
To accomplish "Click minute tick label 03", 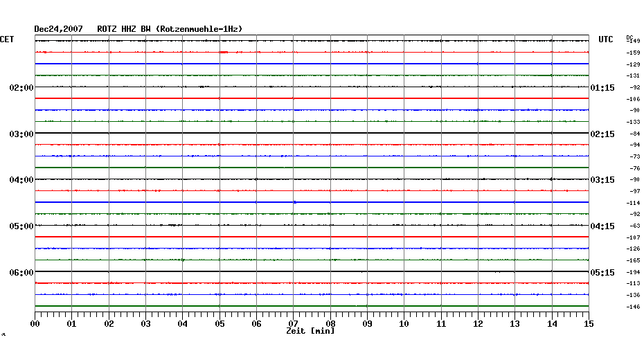I will point(146,324).
